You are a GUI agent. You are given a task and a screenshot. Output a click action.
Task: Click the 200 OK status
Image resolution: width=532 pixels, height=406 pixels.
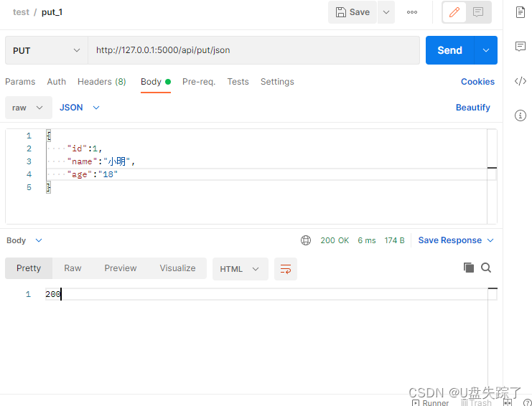click(x=335, y=240)
